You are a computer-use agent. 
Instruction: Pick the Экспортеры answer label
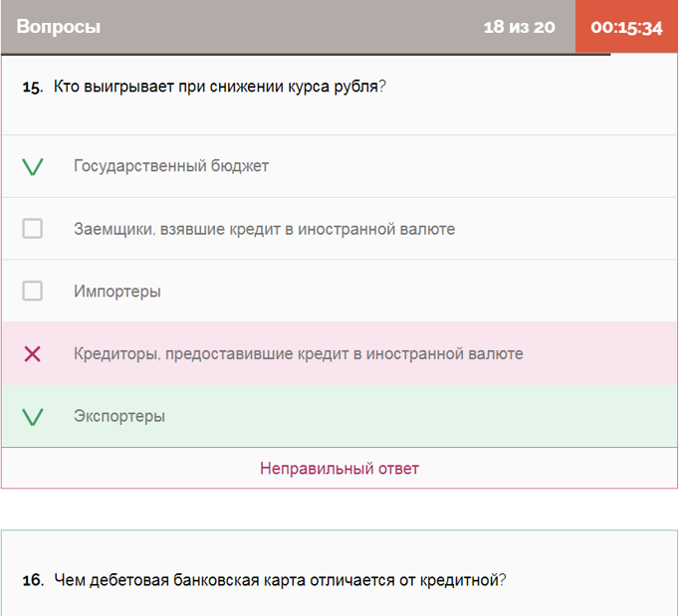pos(119,416)
